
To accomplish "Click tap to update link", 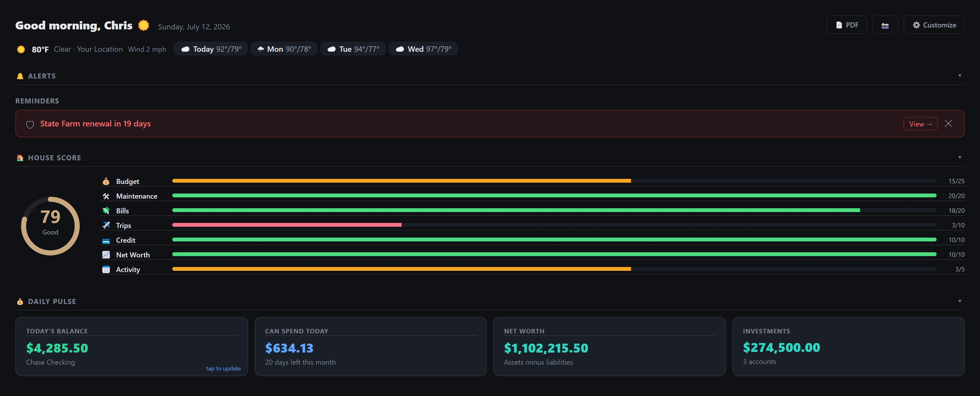I will click(223, 368).
